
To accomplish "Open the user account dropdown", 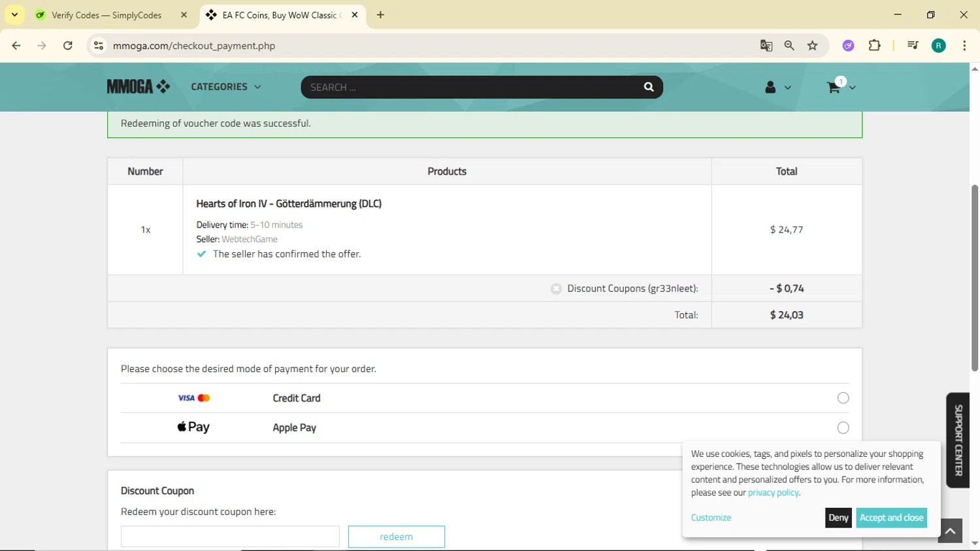I will [x=777, y=87].
